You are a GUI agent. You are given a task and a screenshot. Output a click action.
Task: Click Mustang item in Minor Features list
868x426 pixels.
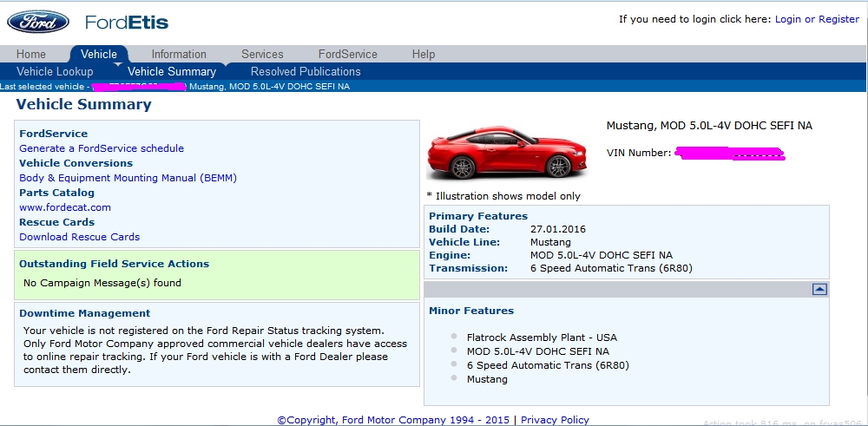487,379
